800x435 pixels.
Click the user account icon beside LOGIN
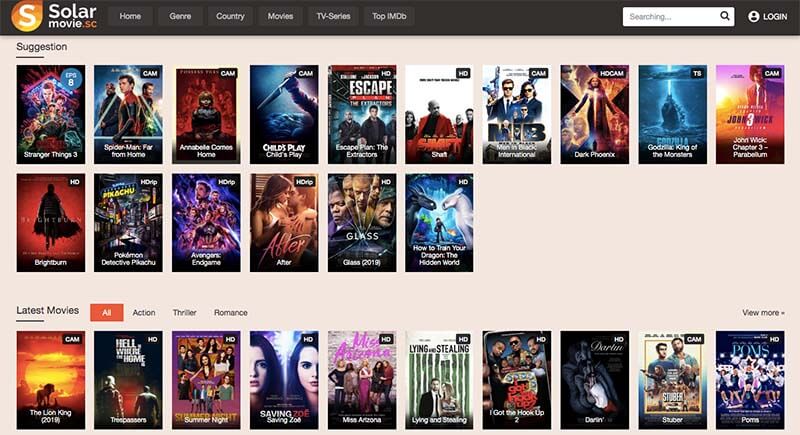754,16
